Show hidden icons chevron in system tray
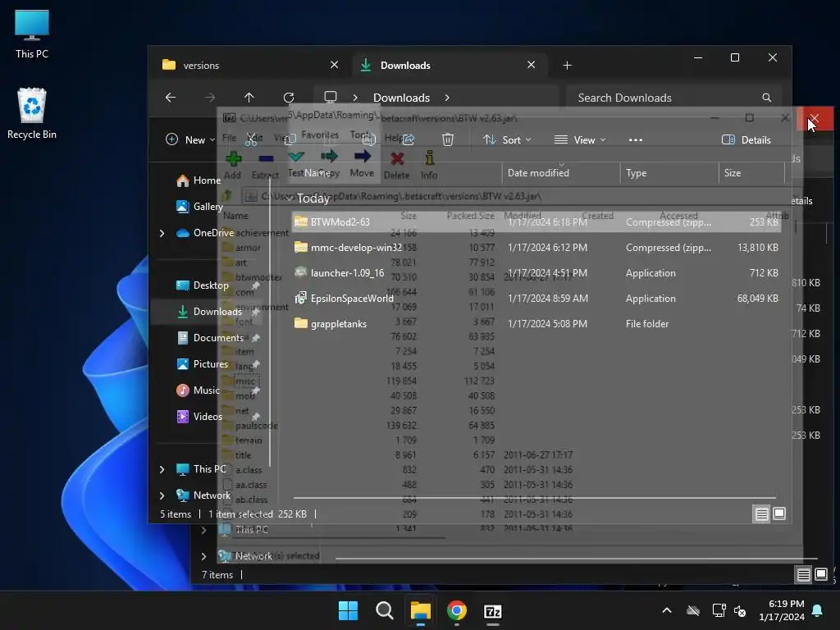Viewport: 840px width, 630px height. point(667,610)
